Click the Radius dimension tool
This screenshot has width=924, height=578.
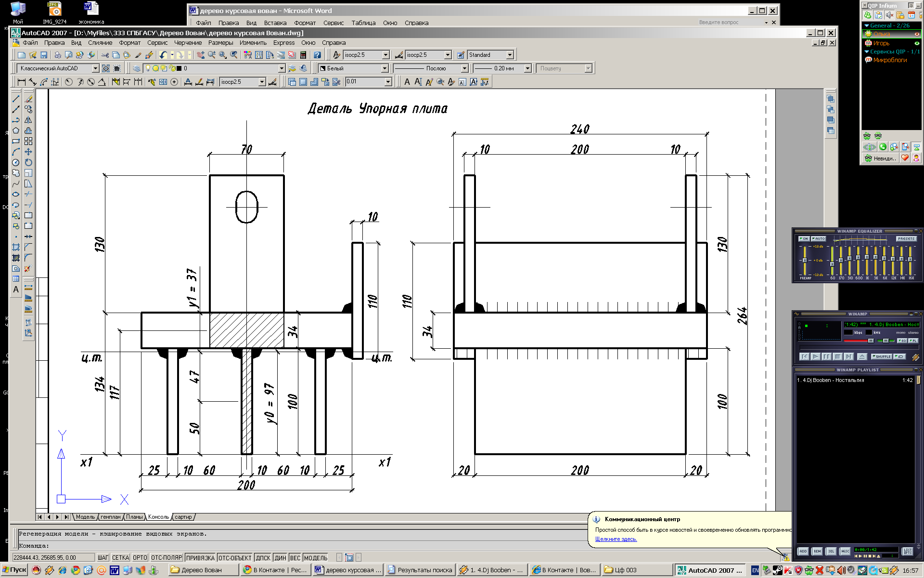[68, 82]
